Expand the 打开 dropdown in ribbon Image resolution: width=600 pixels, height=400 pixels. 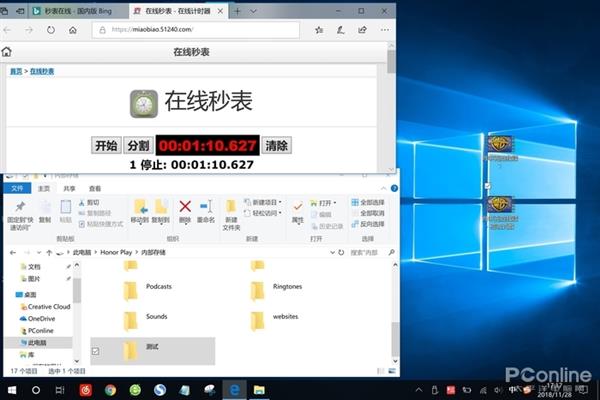[x=324, y=202]
